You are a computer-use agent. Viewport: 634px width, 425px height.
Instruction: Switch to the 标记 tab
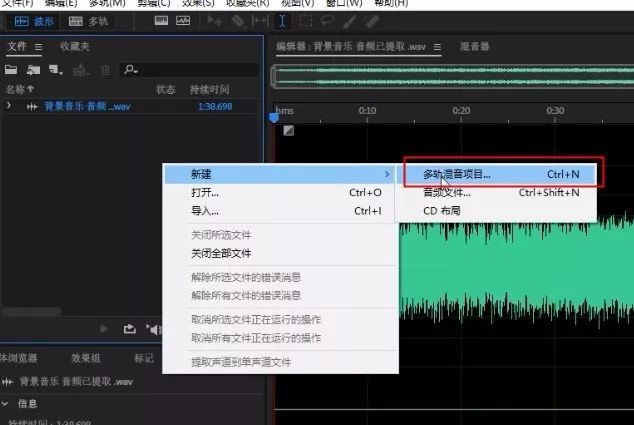point(144,358)
